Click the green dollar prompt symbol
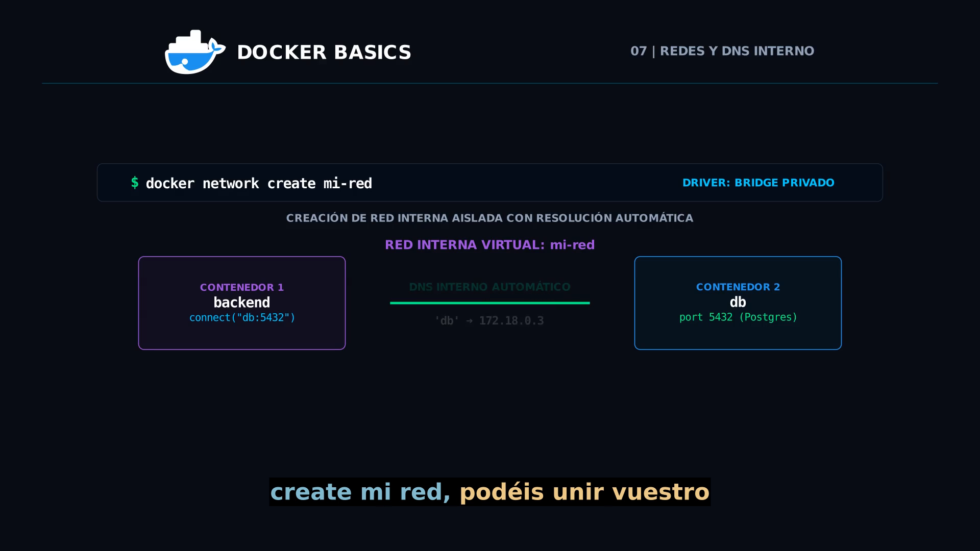Image resolution: width=980 pixels, height=551 pixels. 135,183
